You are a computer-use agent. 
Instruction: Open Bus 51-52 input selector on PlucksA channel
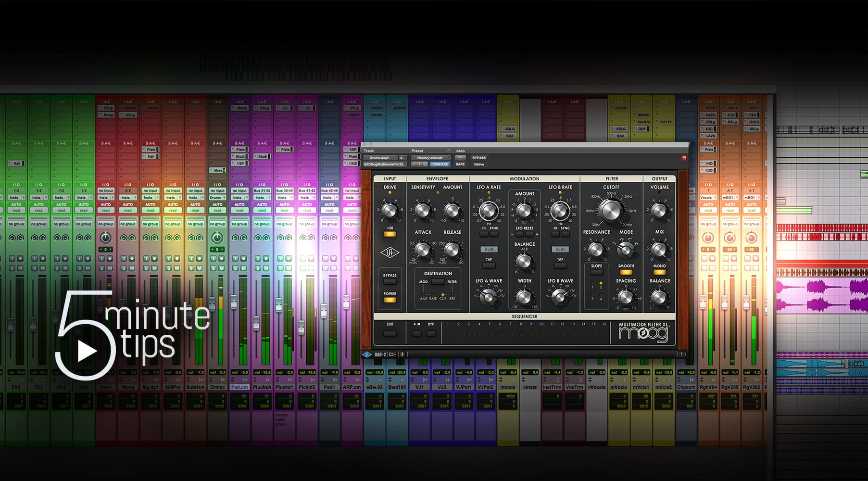(262, 191)
